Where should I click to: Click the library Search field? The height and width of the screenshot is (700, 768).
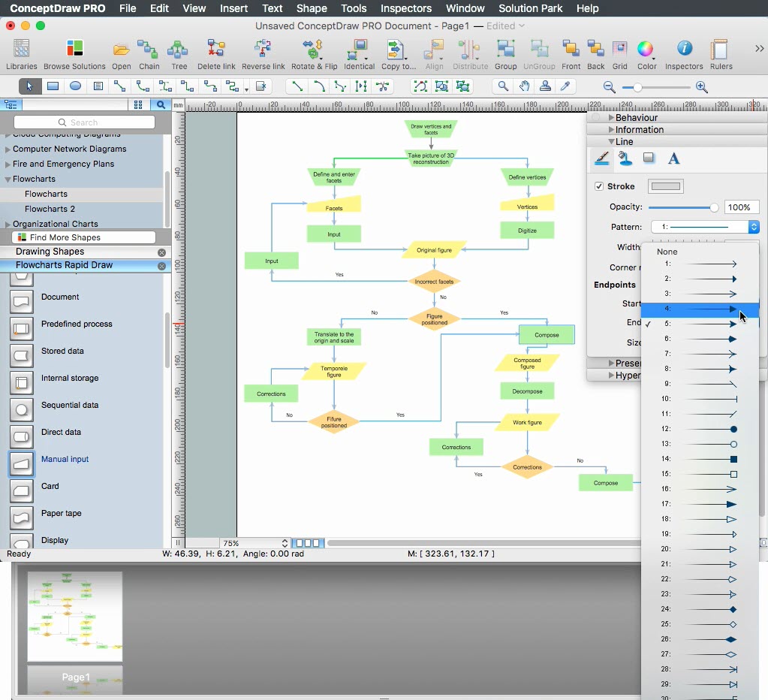point(84,122)
